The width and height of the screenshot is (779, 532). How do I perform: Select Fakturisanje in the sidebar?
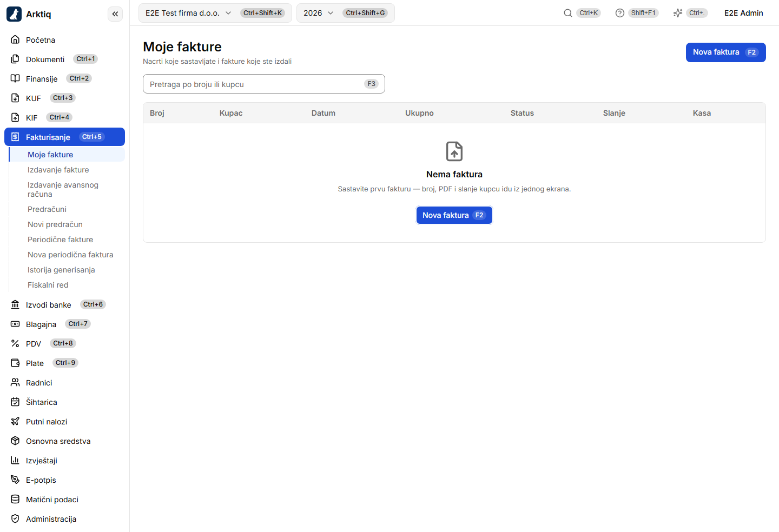point(64,137)
